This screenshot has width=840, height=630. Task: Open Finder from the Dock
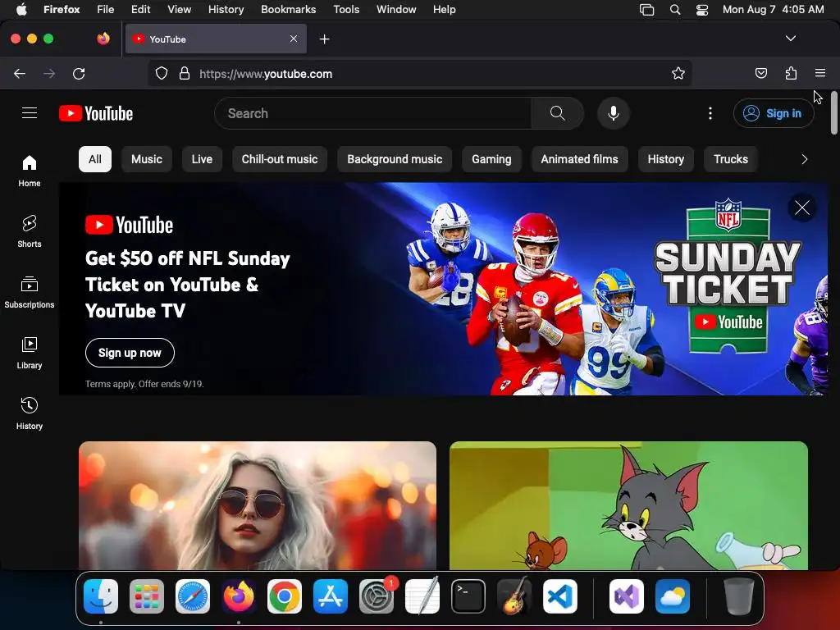(x=101, y=596)
